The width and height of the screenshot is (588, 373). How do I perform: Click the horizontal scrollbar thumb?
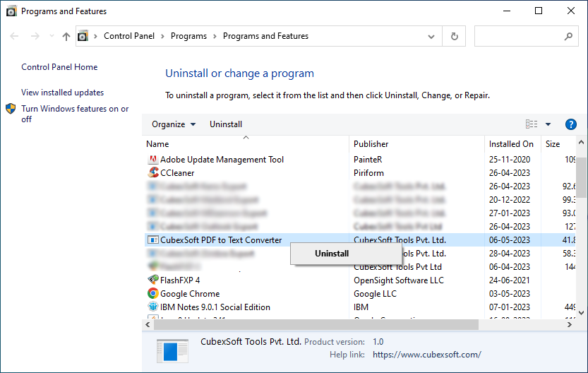pyautogui.click(x=316, y=324)
